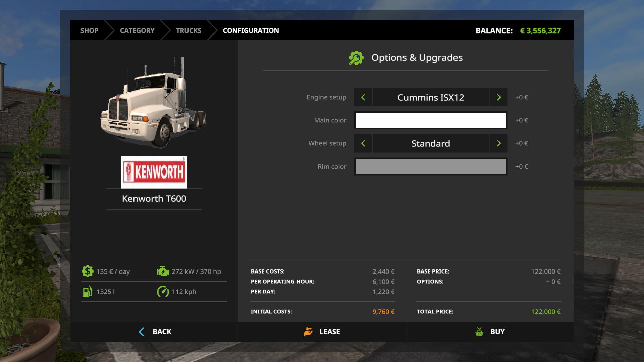Switch to next wheel setup
644x362 pixels.
click(498, 143)
